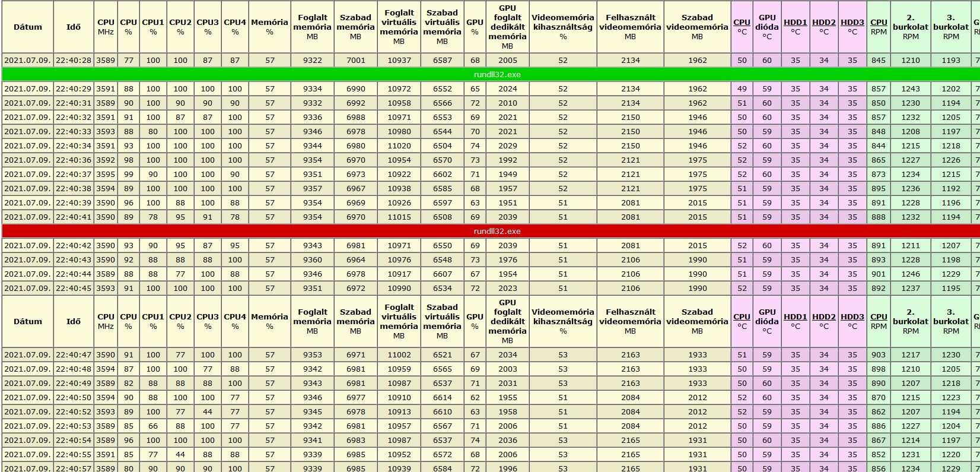The width and height of the screenshot is (980, 472).
Task: Select the free memory value 7001
Action: 355,61
